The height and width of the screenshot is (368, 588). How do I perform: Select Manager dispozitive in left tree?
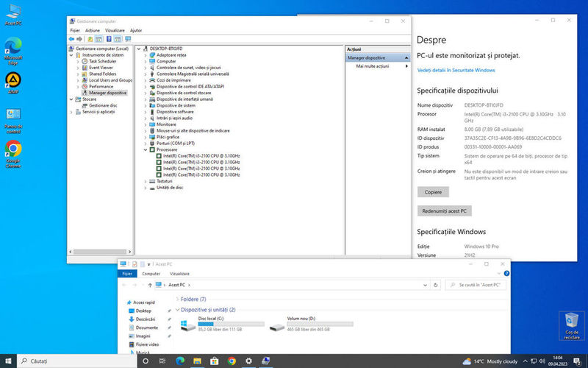[107, 93]
